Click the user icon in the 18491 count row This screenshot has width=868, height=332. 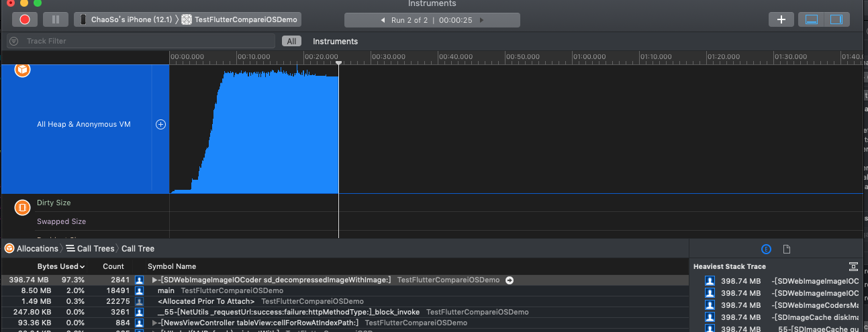tap(139, 290)
